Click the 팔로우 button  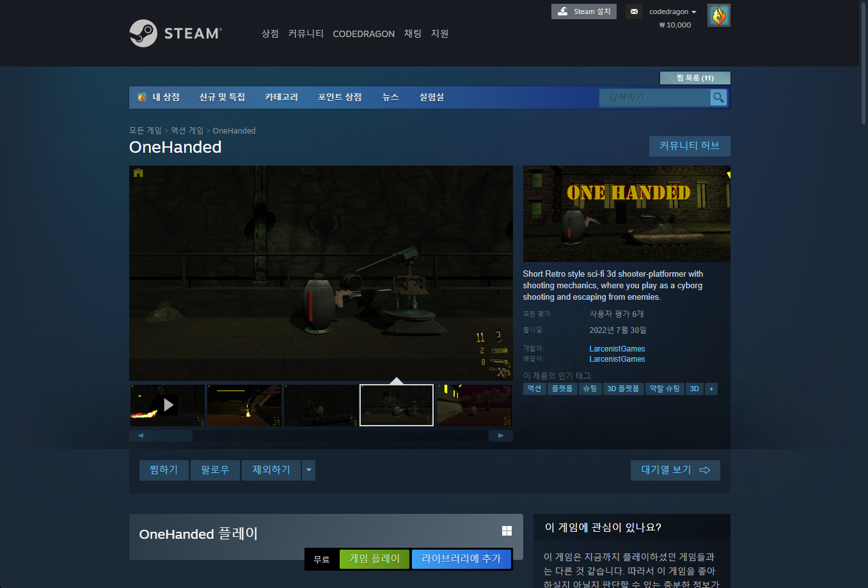[x=215, y=470]
